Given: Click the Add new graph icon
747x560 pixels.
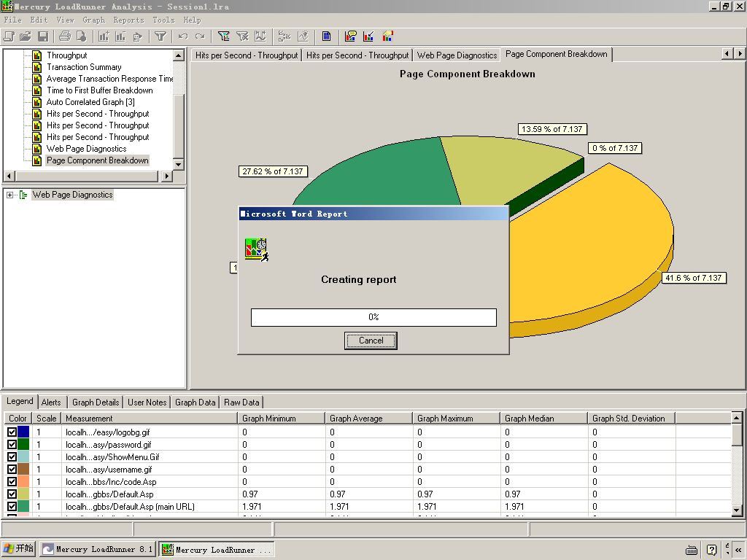Looking at the screenshot, I should (x=104, y=36).
